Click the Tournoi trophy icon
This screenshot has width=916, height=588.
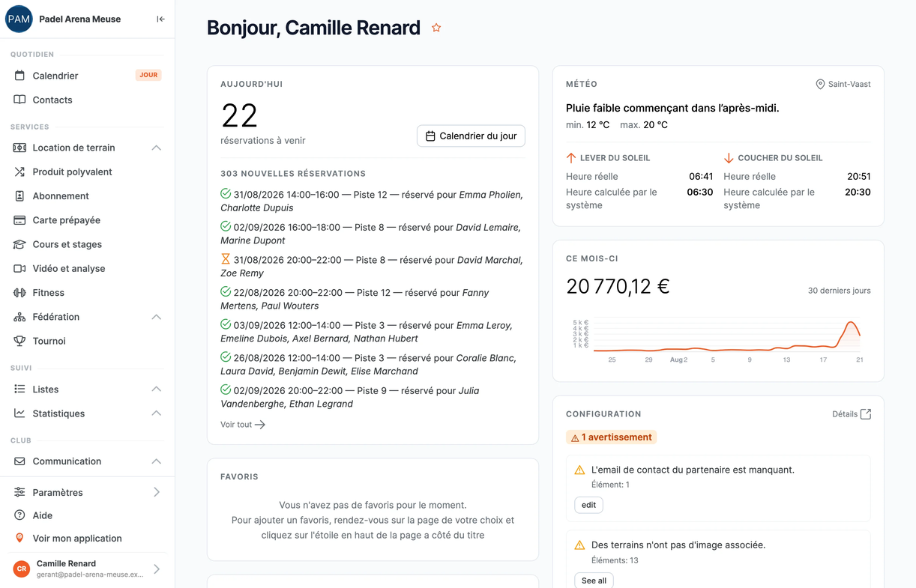19,341
